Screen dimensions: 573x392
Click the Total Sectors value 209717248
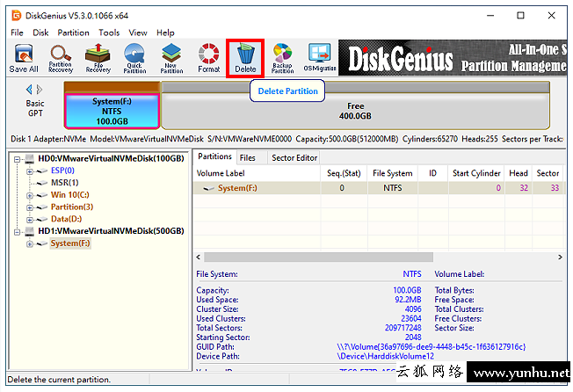(x=403, y=328)
